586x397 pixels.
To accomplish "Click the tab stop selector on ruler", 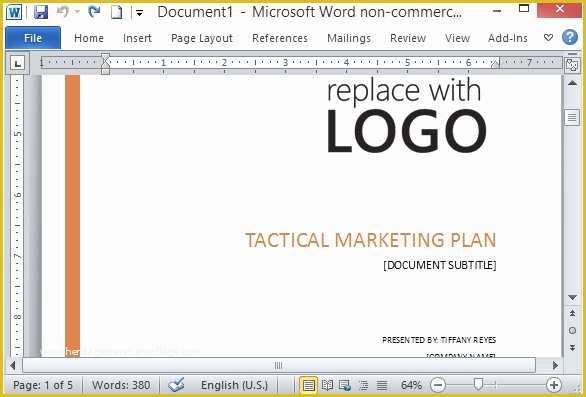I will click(x=17, y=64).
